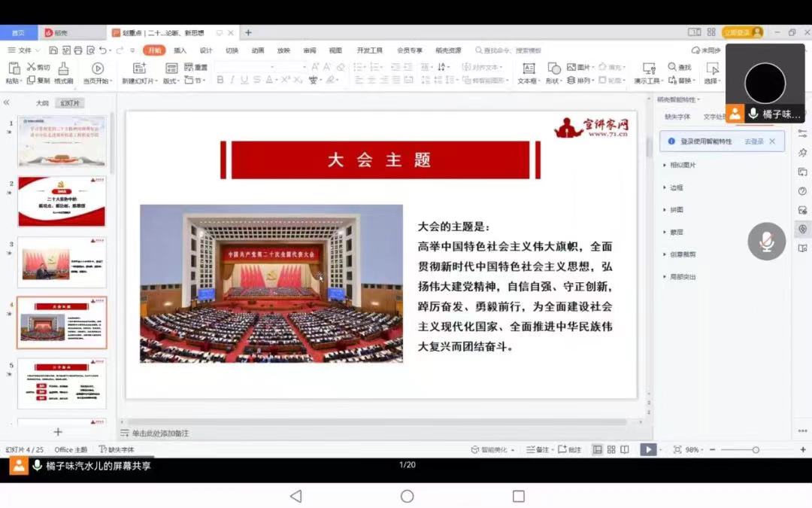This screenshot has width=812, height=508.
Task: Click the Save icon in quick access bar
Action: [x=53, y=50]
